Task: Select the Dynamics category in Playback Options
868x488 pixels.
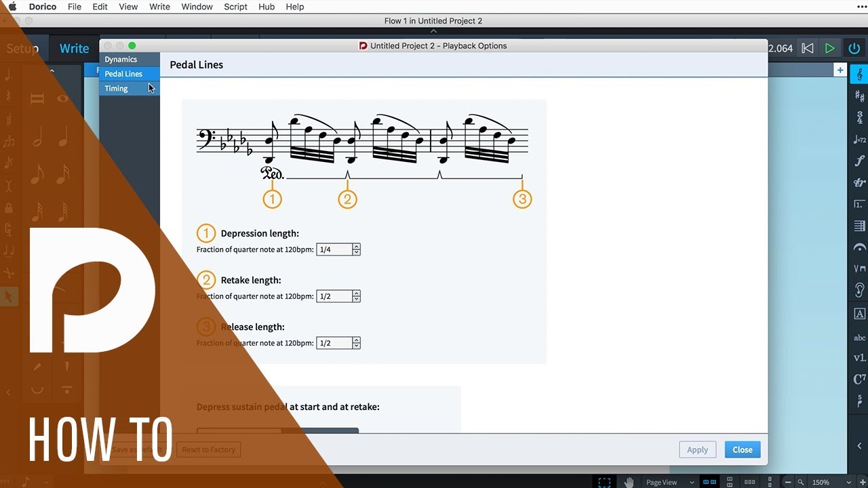Action: click(130, 60)
